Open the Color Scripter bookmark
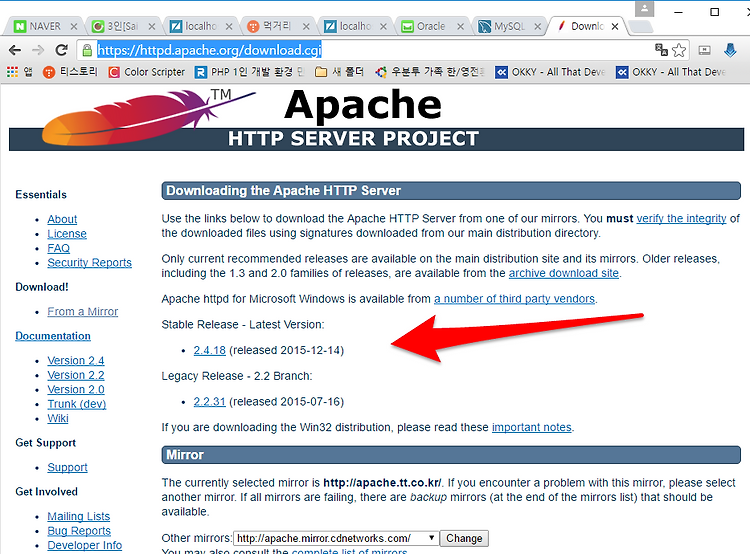Image resolution: width=750 pixels, height=554 pixels. pos(146,72)
